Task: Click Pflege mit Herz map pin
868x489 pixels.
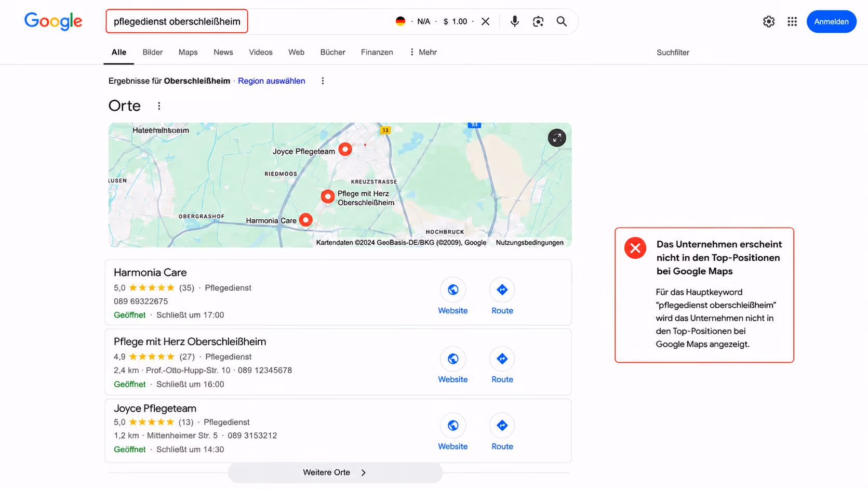Action: pos(327,196)
